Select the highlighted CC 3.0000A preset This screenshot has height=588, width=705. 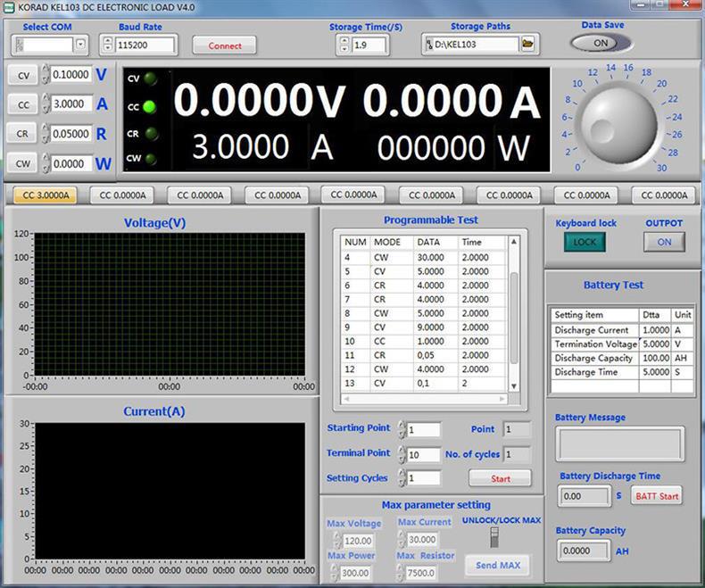45,195
